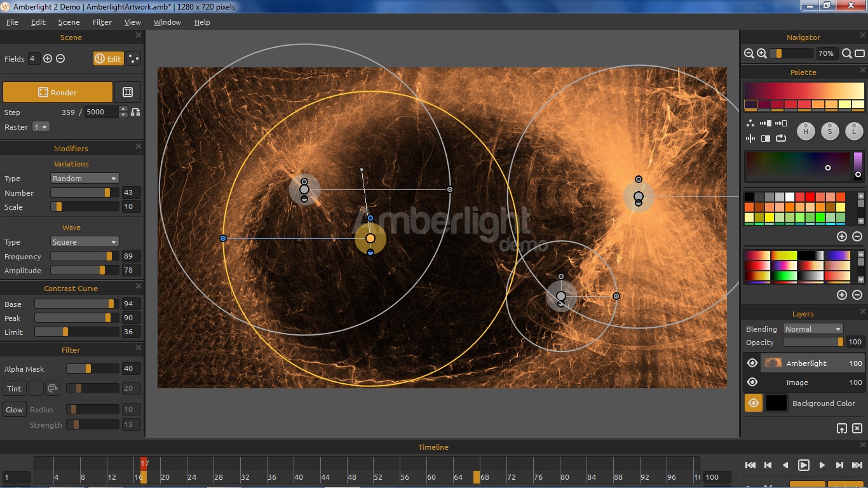
Task: Remove color swatch with upper minus icon
Action: click(857, 236)
